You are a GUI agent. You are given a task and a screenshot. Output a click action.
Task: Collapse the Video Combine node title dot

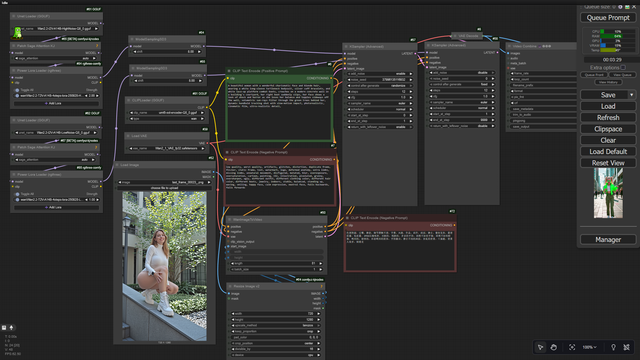(509, 46)
